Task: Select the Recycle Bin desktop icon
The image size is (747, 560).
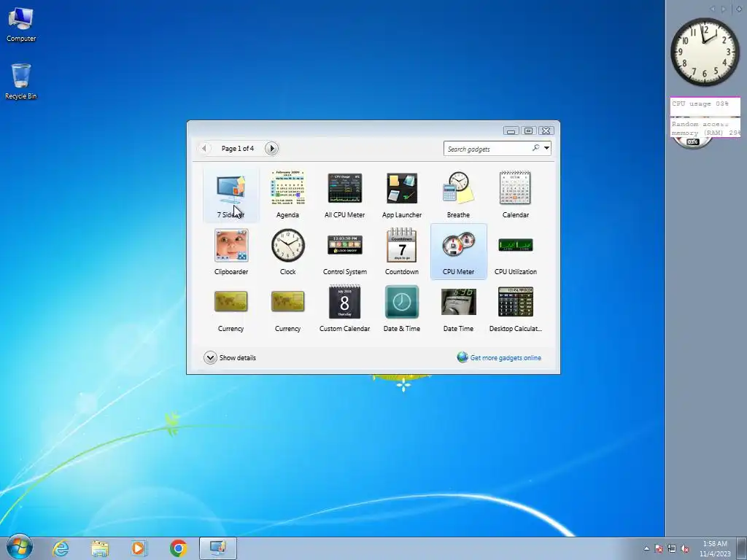Action: tap(21, 82)
